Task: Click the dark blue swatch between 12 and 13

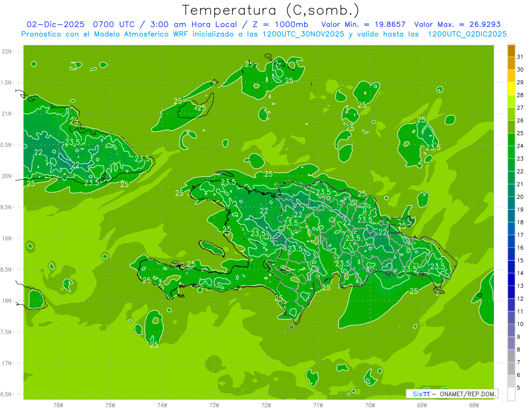Action: click(x=511, y=292)
